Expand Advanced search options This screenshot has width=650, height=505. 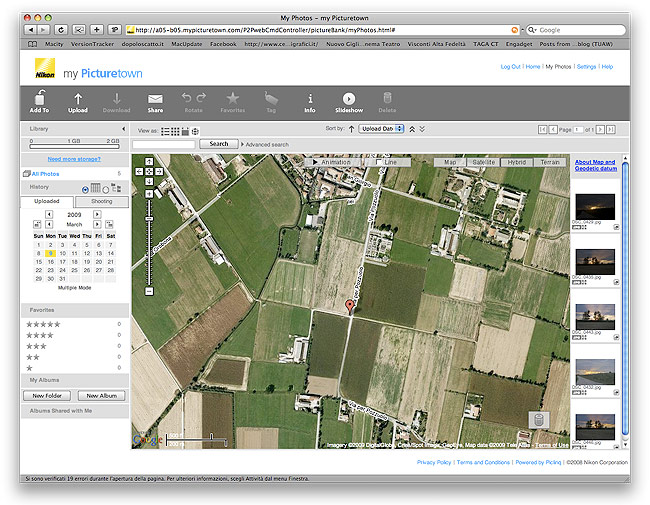coord(265,145)
